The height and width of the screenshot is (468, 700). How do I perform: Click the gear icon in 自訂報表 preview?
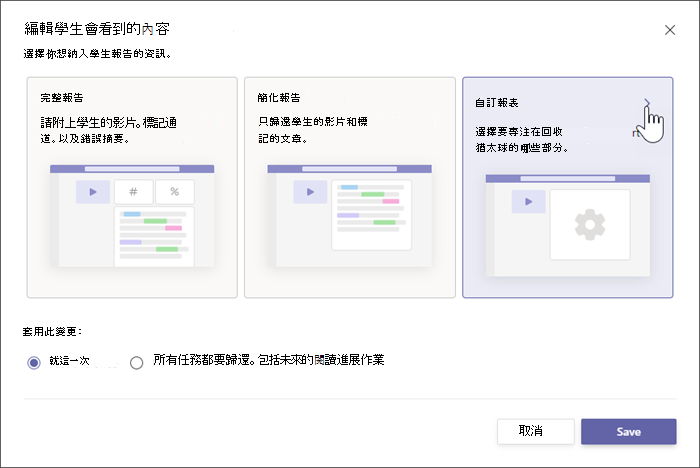coord(590,224)
